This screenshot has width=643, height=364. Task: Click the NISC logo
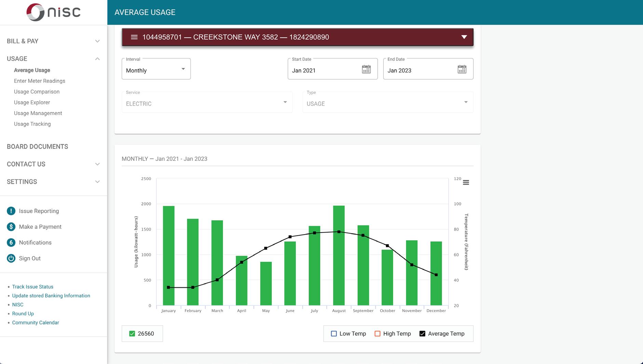click(54, 12)
